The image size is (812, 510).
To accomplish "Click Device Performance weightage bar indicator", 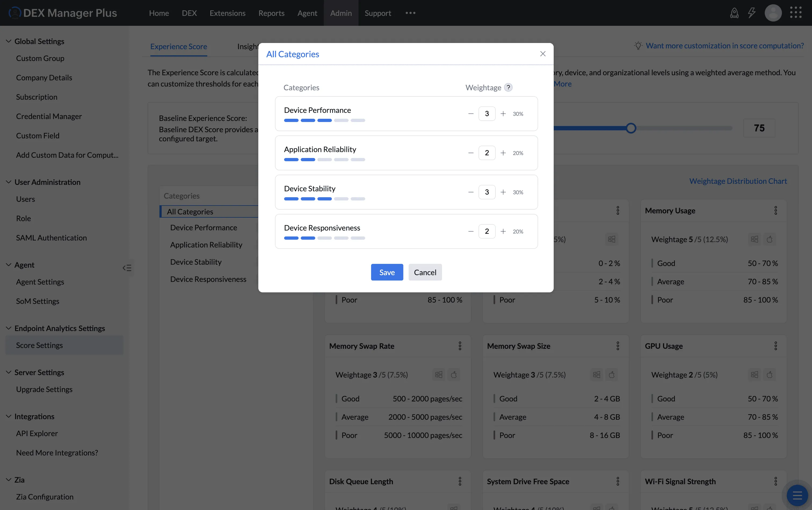I will coord(324,120).
